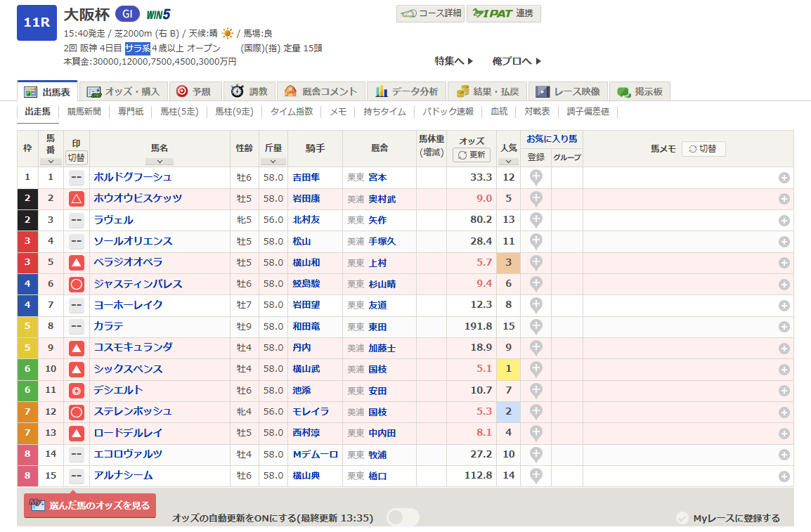Open memo plus icon for コスモキュランダ
This screenshot has width=811, height=532.
point(784,349)
